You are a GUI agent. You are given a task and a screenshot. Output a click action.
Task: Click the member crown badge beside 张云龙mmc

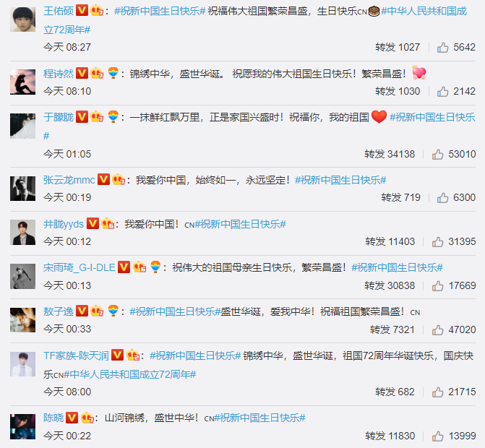[x=119, y=180]
